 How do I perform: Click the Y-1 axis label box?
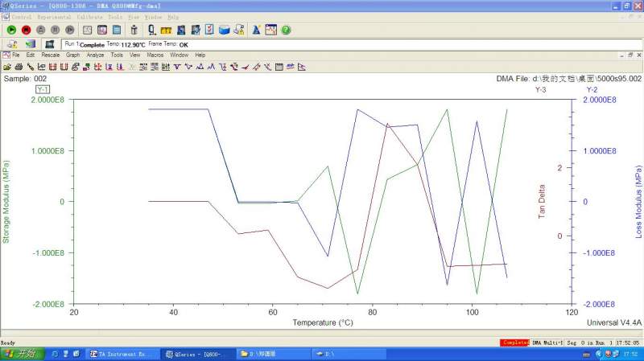43,89
